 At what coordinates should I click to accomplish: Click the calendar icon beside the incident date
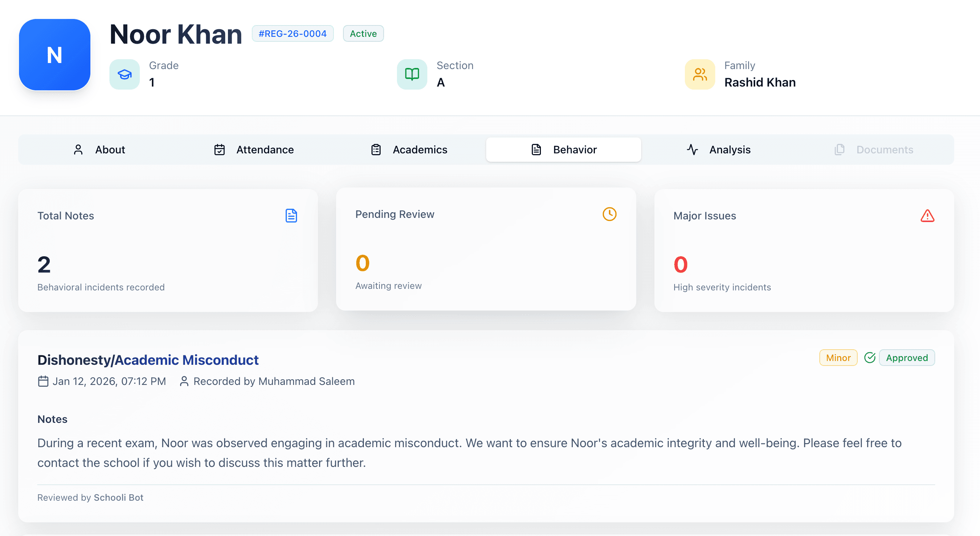[43, 381]
